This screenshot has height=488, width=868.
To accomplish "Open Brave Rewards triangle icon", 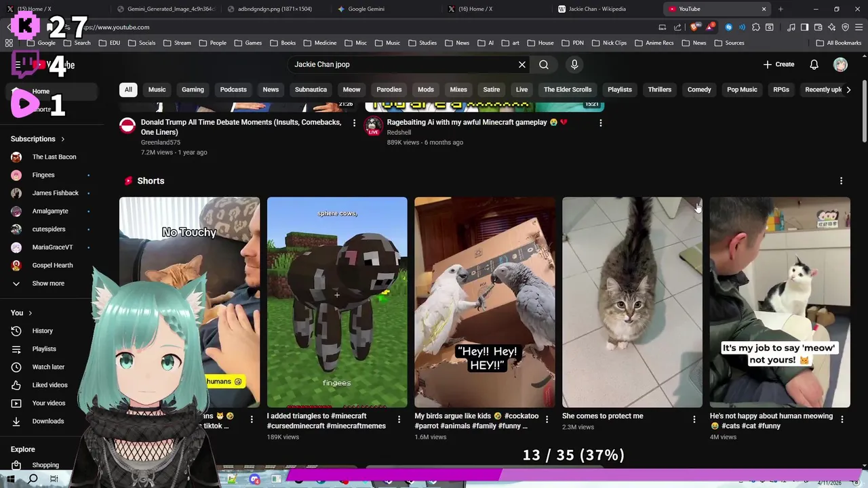I will (709, 27).
